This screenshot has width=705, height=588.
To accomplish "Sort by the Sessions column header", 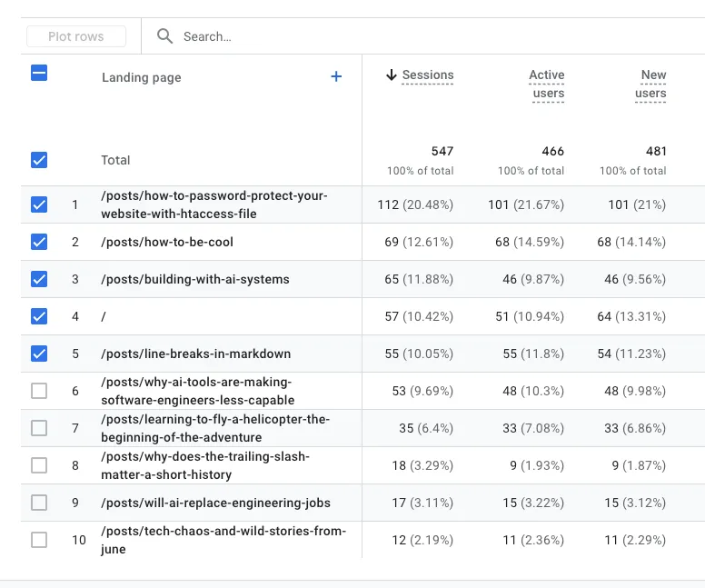I will 428,75.
